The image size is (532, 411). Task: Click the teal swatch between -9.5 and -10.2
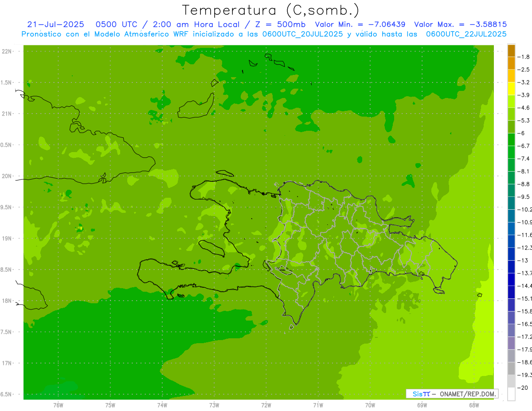click(x=511, y=204)
